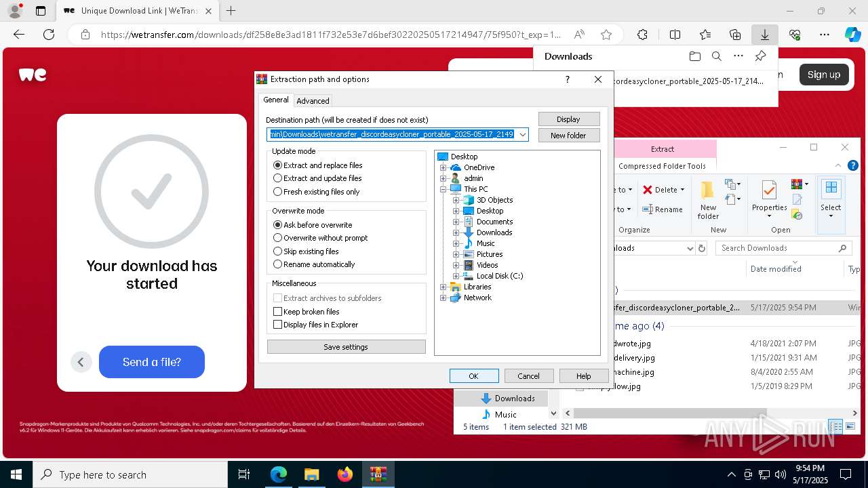Viewport: 868px width, 488px height.
Task: Select Overwrite without prompt option
Action: tap(320, 238)
